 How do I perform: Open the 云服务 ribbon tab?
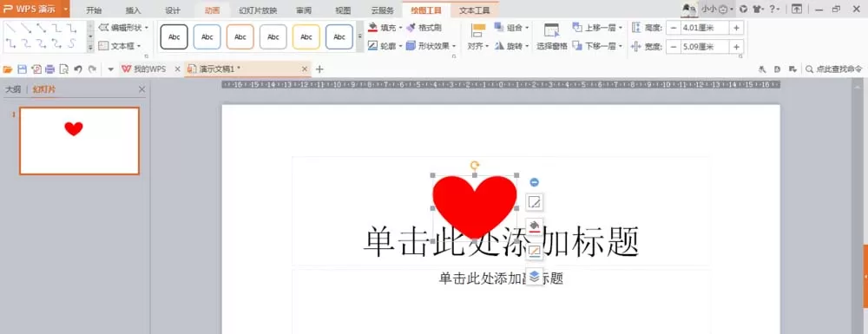point(383,10)
